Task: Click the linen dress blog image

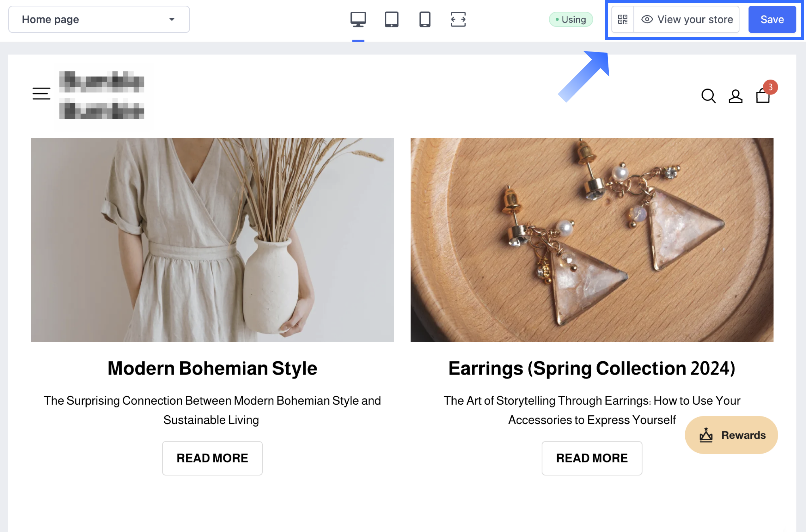Action: (212, 240)
